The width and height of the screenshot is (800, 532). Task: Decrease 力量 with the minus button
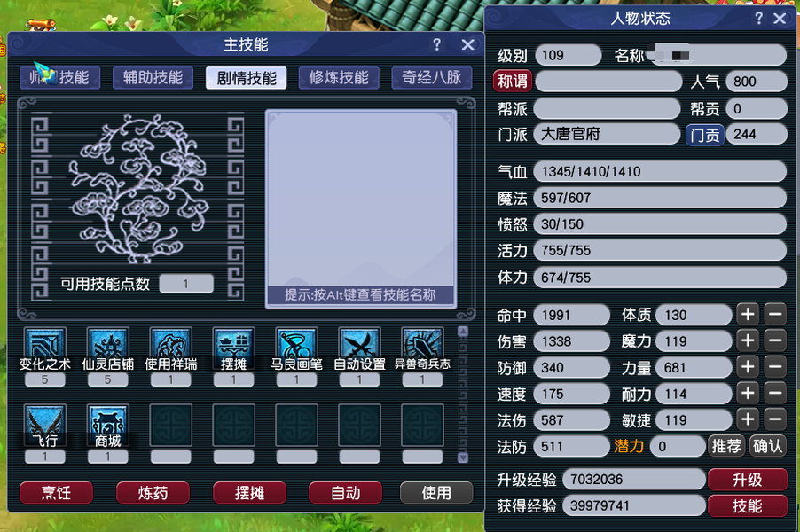click(775, 367)
